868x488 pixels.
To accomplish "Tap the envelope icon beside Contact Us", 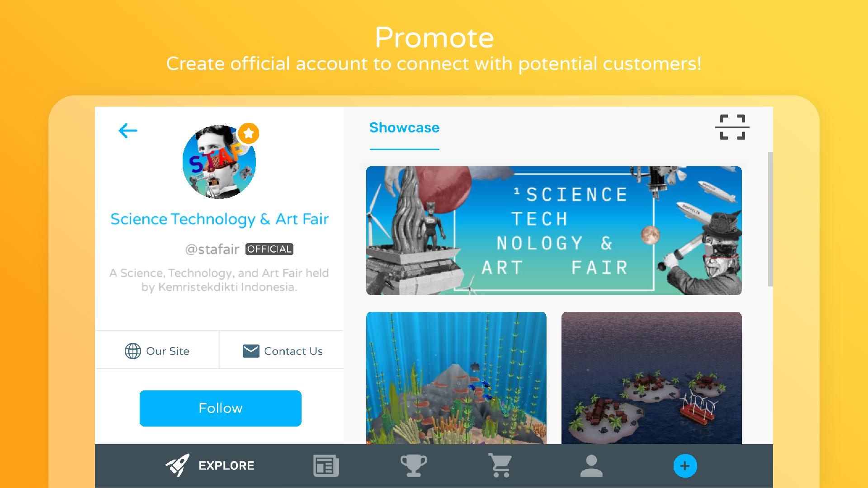I will (x=250, y=350).
